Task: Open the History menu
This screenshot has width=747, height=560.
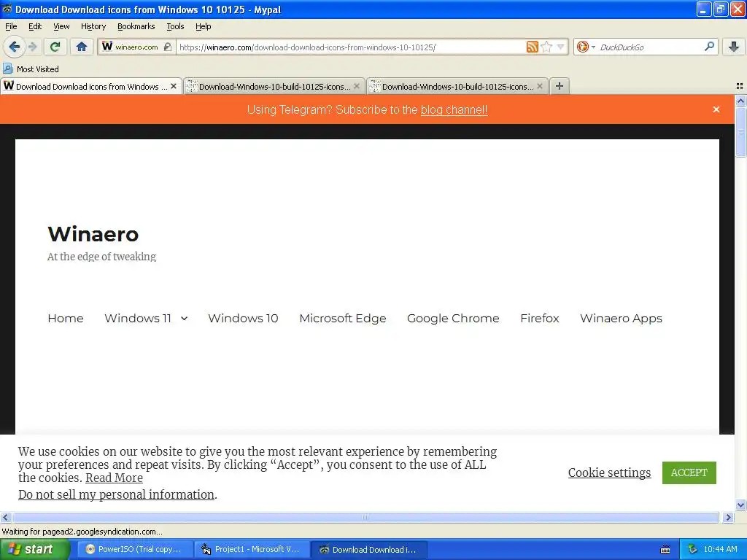Action: [x=93, y=26]
